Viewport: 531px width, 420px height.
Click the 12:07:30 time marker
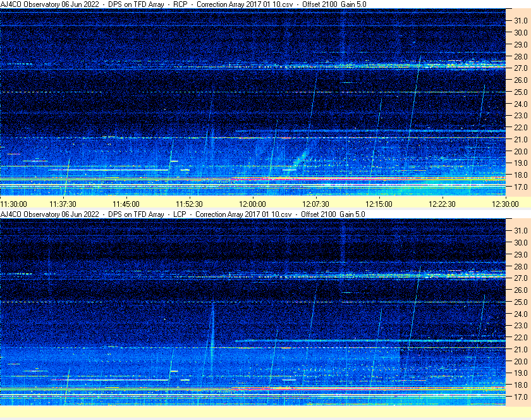[316, 204]
